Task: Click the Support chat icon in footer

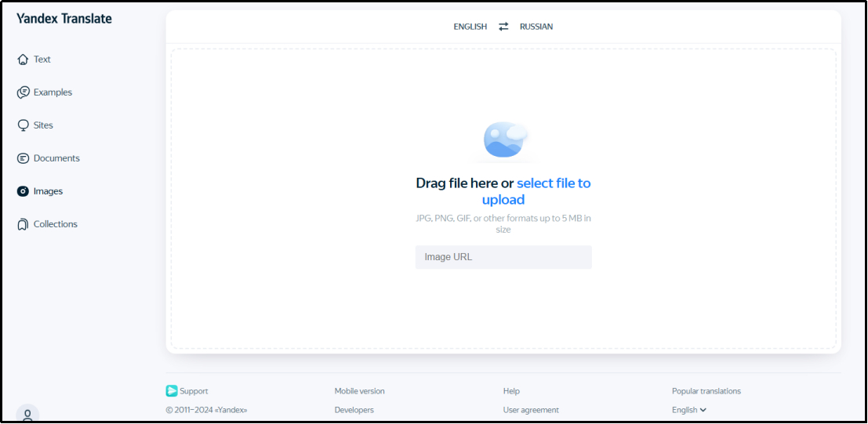Action: [172, 391]
